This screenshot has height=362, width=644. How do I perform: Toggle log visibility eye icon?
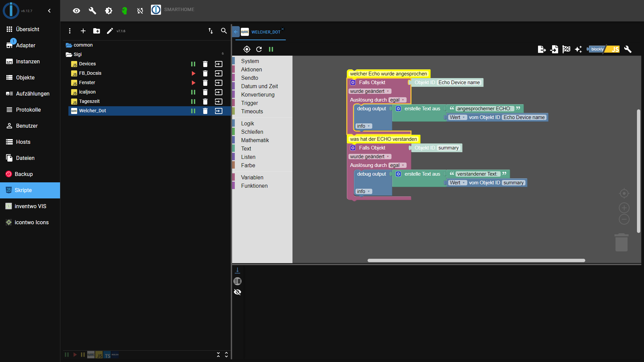pos(237,292)
